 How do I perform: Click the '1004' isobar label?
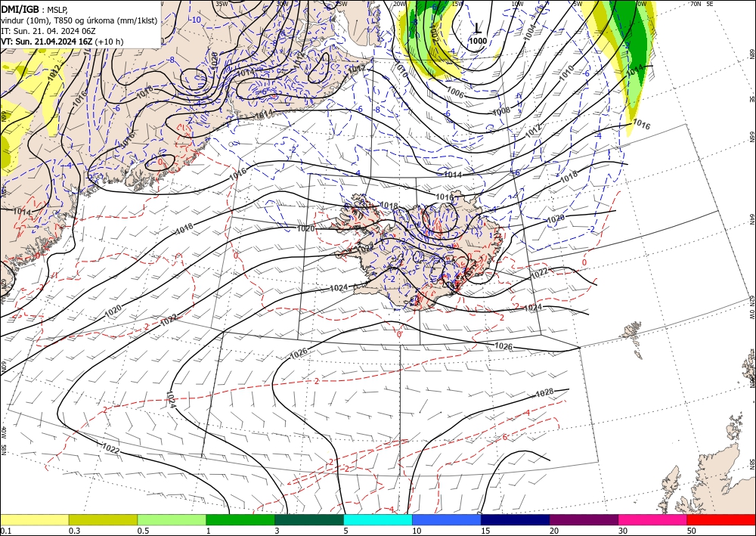[x=529, y=33]
